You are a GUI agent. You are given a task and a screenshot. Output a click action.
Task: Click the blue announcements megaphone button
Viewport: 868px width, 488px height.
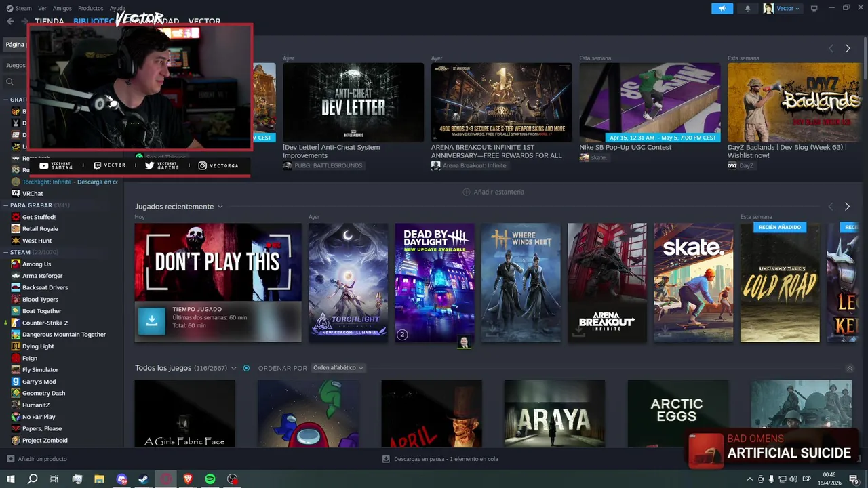point(722,8)
